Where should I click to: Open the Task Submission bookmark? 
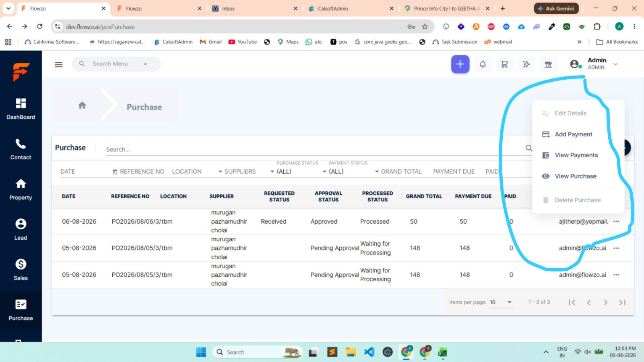(455, 42)
